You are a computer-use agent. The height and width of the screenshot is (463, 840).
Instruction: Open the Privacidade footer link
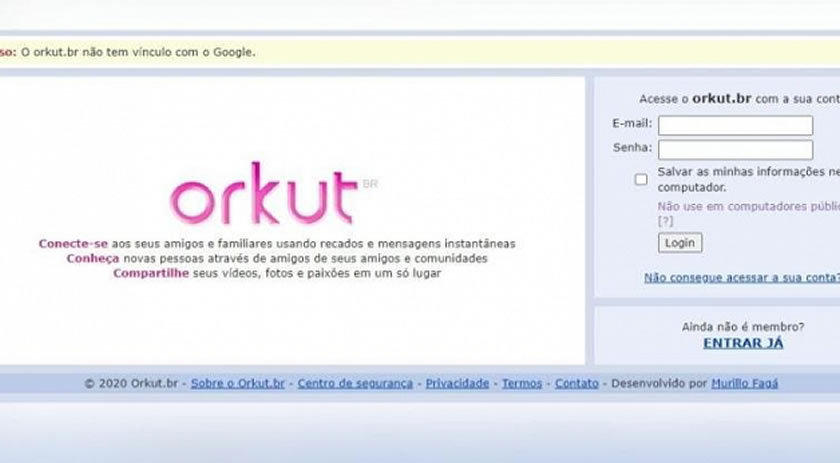point(458,384)
